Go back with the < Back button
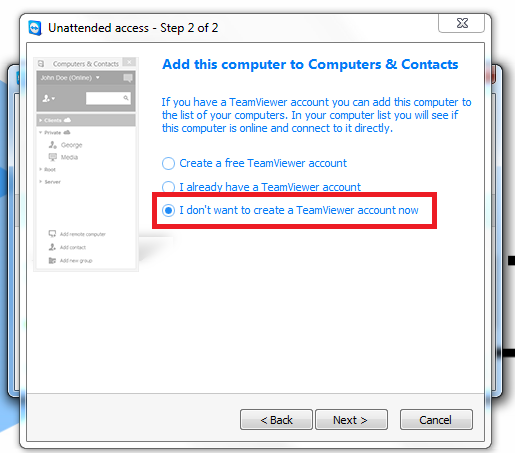The width and height of the screenshot is (515, 453). click(276, 420)
